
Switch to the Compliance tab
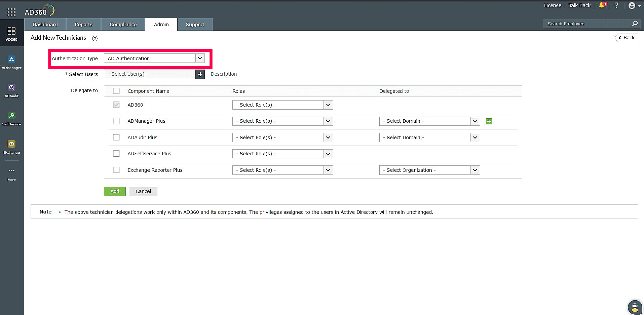[x=123, y=24]
